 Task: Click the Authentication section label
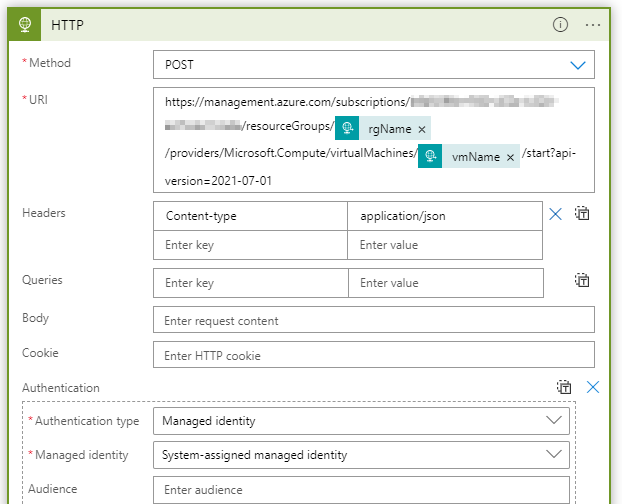tap(61, 388)
